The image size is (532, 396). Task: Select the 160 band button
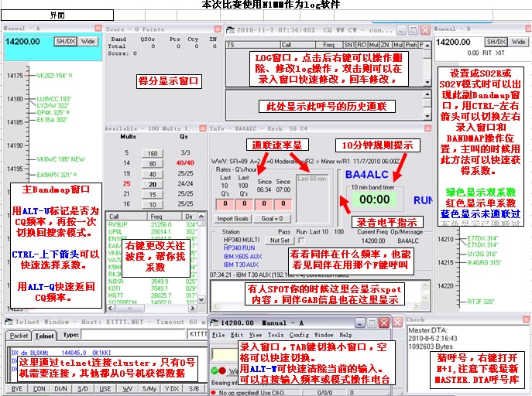(153, 153)
